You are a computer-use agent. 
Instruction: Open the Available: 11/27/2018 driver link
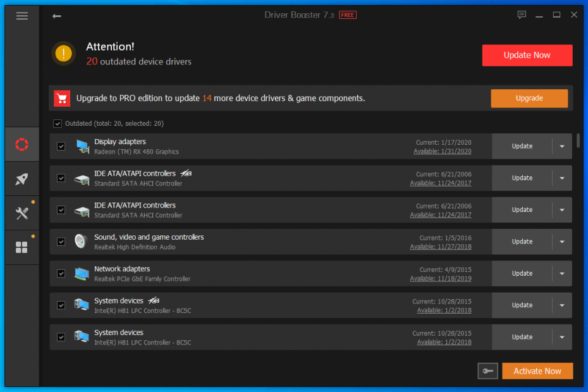pyautogui.click(x=441, y=247)
